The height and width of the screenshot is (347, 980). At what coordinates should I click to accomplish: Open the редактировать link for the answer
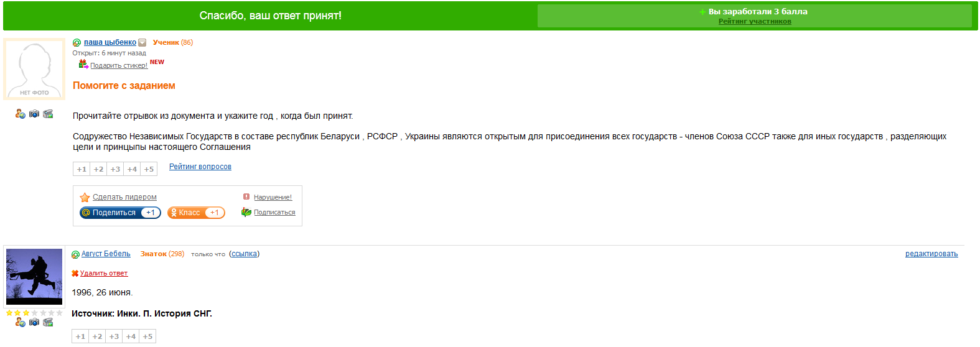931,254
